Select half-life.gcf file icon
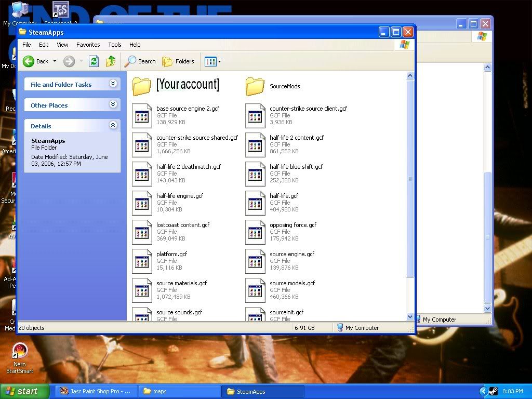The width and height of the screenshot is (532, 399). (255, 204)
